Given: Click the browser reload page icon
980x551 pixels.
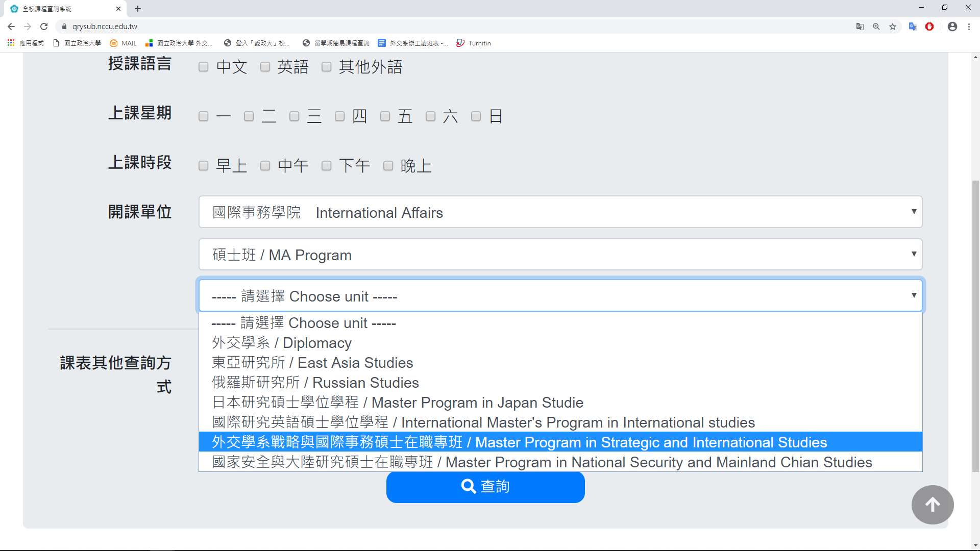Looking at the screenshot, I should [x=44, y=27].
